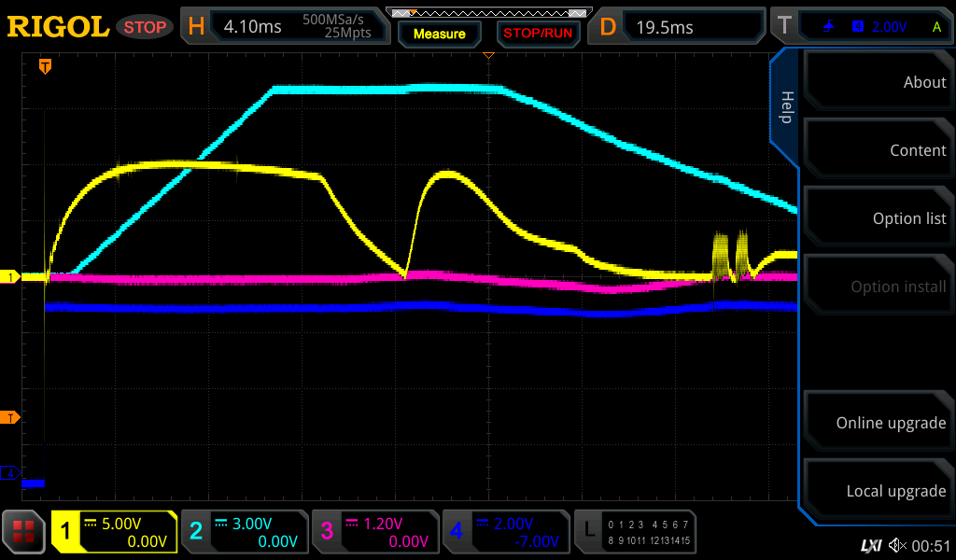This screenshot has height=560, width=956.
Task: Select the orange trigger level marker on left edge
Action: point(9,417)
